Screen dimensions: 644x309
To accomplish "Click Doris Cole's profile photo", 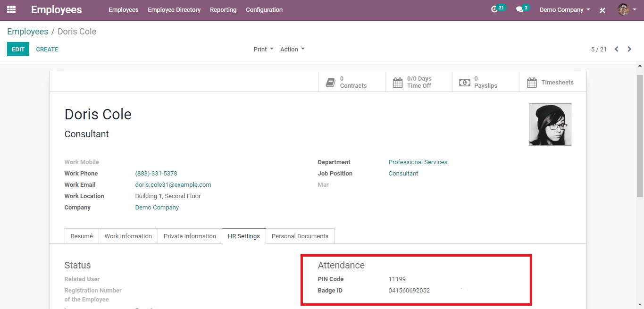I will (550, 125).
